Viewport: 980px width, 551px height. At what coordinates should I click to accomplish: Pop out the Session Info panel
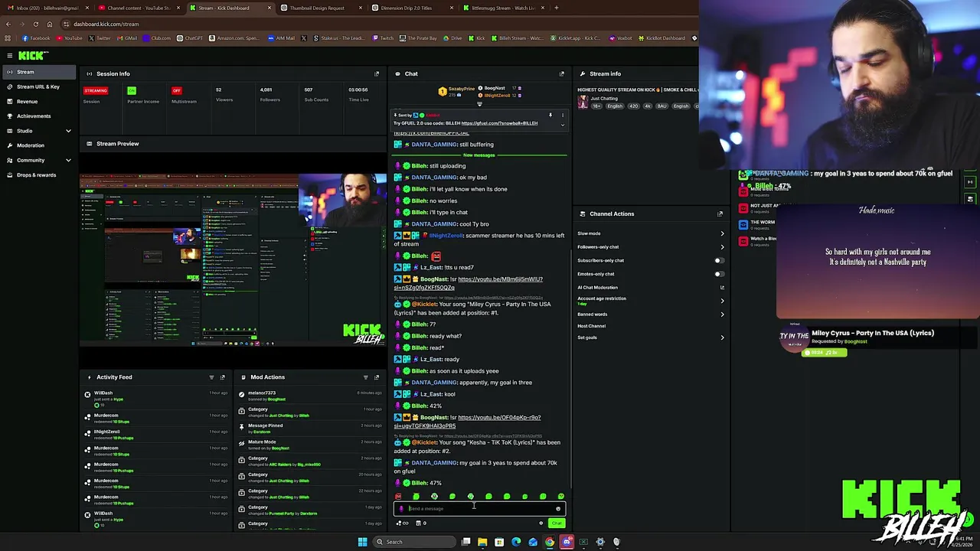376,74
